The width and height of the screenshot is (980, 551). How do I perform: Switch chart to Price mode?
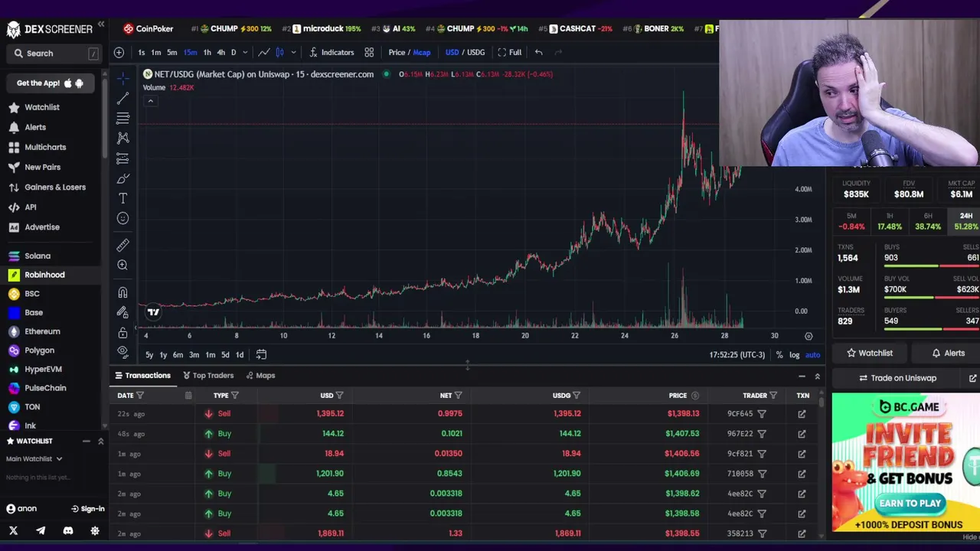tap(397, 52)
